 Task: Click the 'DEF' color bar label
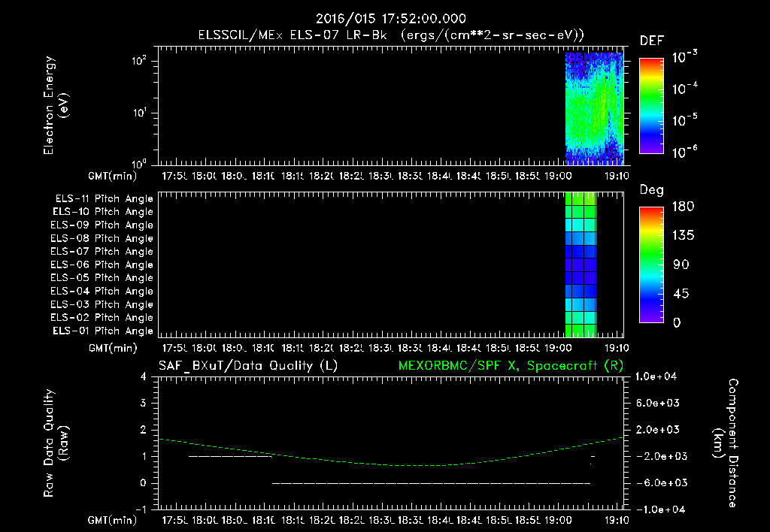[651, 41]
